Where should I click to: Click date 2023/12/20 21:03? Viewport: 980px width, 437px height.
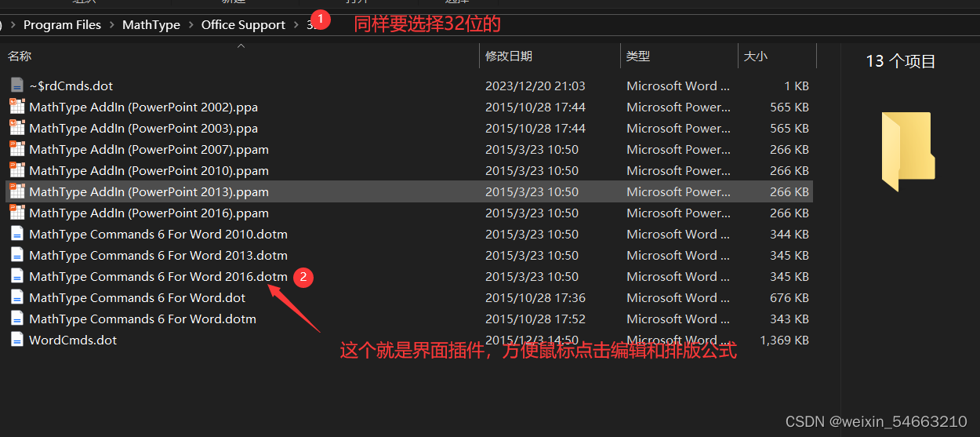point(535,86)
